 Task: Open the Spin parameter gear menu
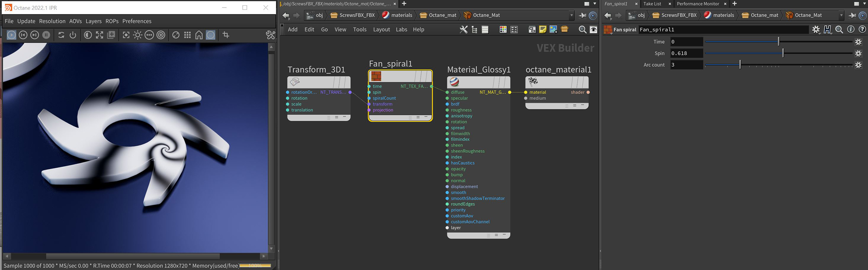pyautogui.click(x=858, y=54)
